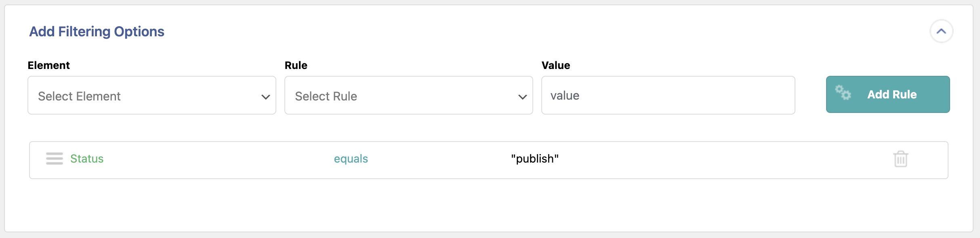Screen dimensions: 980x238
Task: Click the gears icon on Add Rule
Action: [843, 93]
